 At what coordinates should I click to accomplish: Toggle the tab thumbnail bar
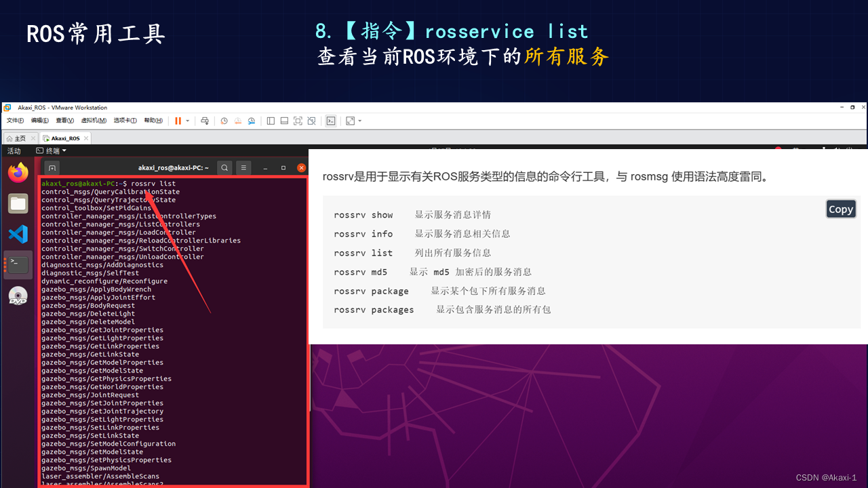coord(284,121)
